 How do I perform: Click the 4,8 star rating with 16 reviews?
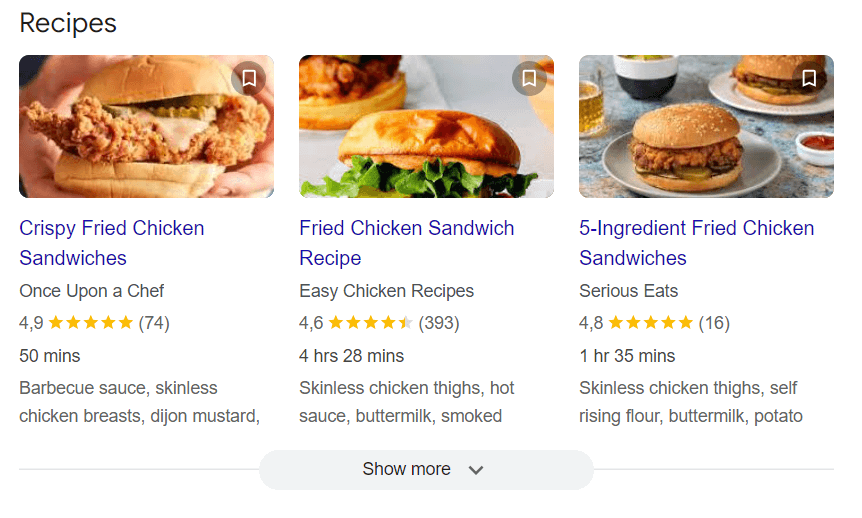pos(654,323)
